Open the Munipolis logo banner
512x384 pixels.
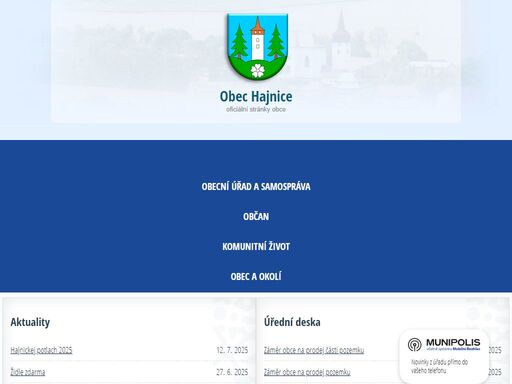coord(444,344)
